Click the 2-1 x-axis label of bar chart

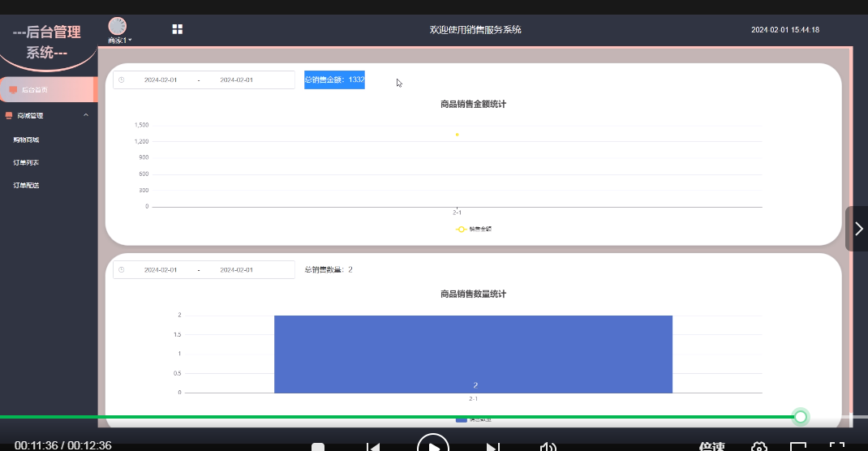click(473, 398)
